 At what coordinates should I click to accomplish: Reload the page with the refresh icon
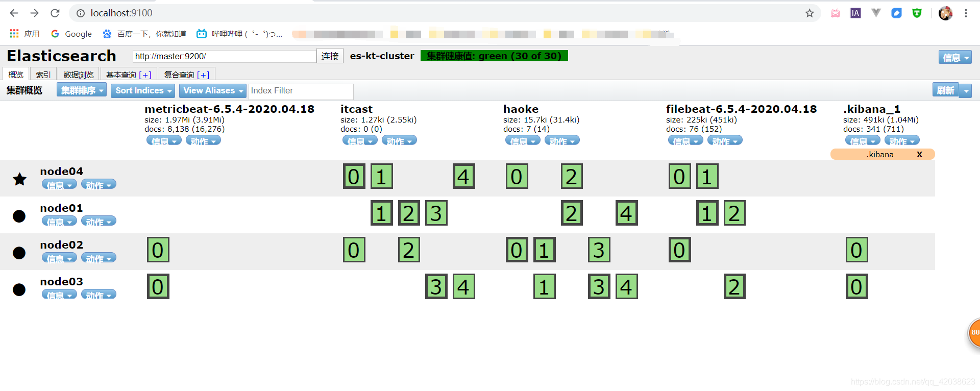[55, 13]
